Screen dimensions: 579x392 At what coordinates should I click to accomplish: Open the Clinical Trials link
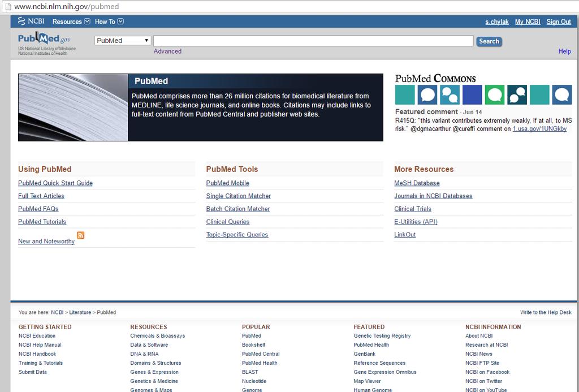pos(412,209)
